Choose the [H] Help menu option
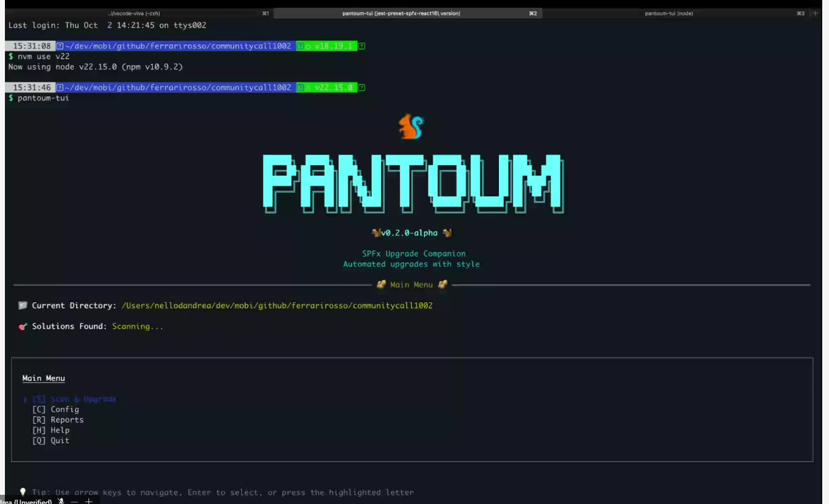829x504 pixels. click(x=51, y=430)
